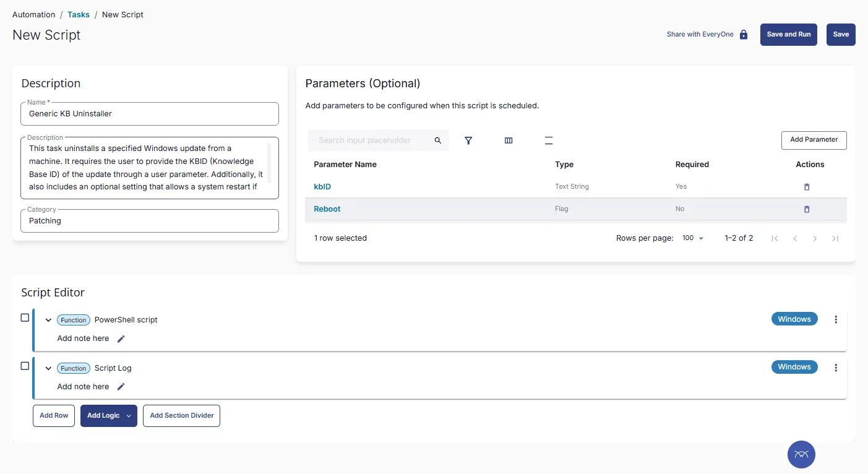868x474 pixels.
Task: Click the row density icon
Action: [x=549, y=141]
